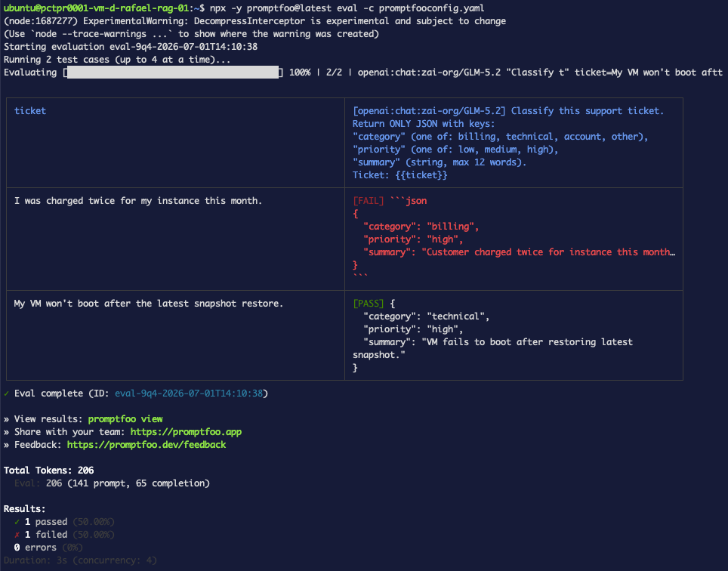Click the green checkmark before '1 passed'
The width and height of the screenshot is (728, 571).
(x=17, y=522)
